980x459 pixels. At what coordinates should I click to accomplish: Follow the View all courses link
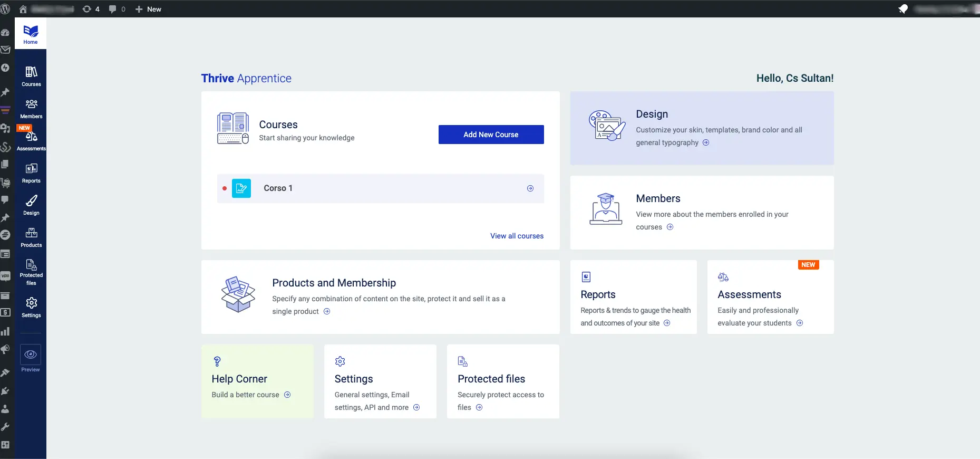pyautogui.click(x=517, y=236)
